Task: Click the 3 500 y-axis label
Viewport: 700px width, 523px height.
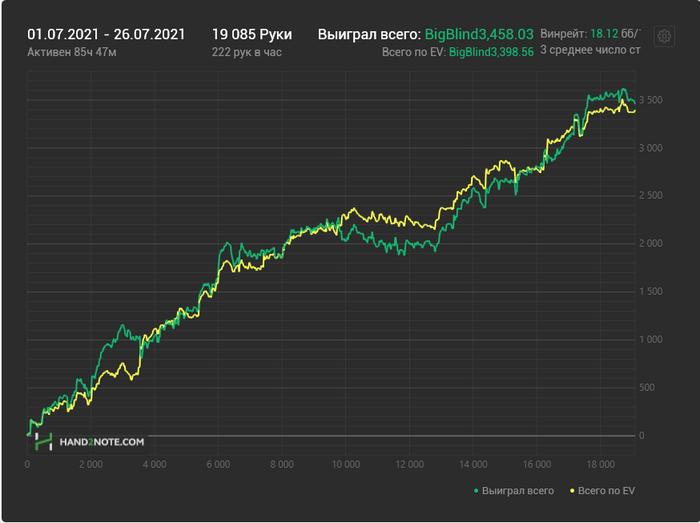Action: [651, 100]
